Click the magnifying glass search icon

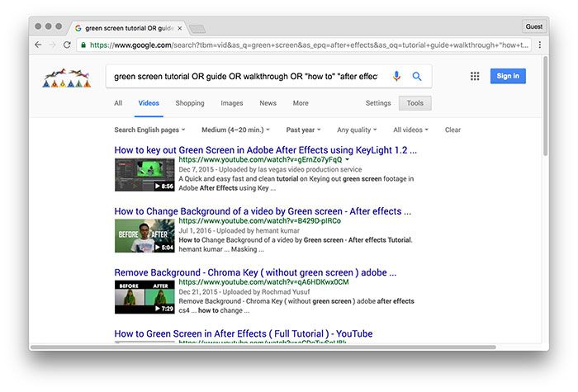click(417, 76)
